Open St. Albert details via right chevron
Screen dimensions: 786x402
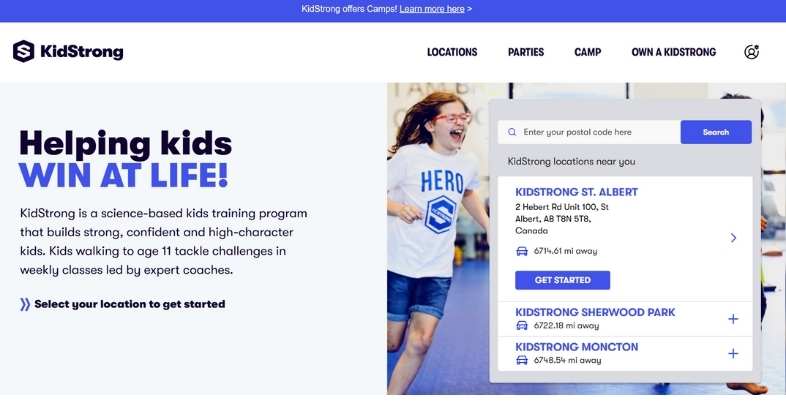coord(733,238)
